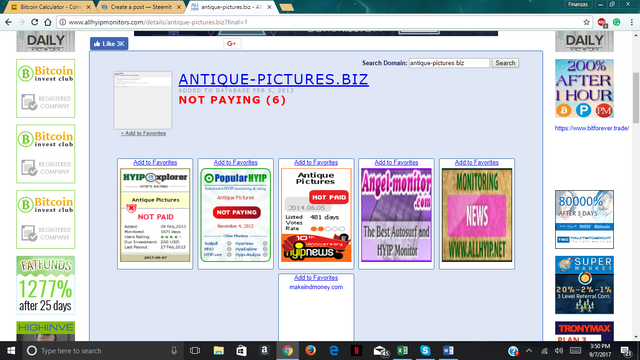Image resolution: width=640 pixels, height=360 pixels.
Task: Open Microsoft Store from taskbar
Action: pyautogui.click(x=241, y=351)
